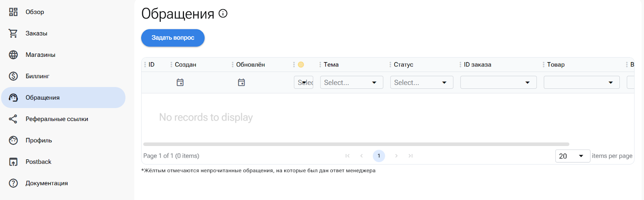Click the dollar icon for Биллинг

tap(13, 76)
